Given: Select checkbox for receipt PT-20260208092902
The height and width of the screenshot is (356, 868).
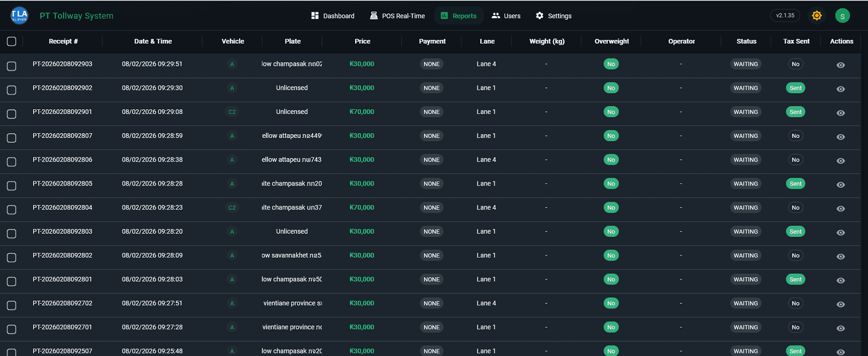Looking at the screenshot, I should tap(11, 90).
